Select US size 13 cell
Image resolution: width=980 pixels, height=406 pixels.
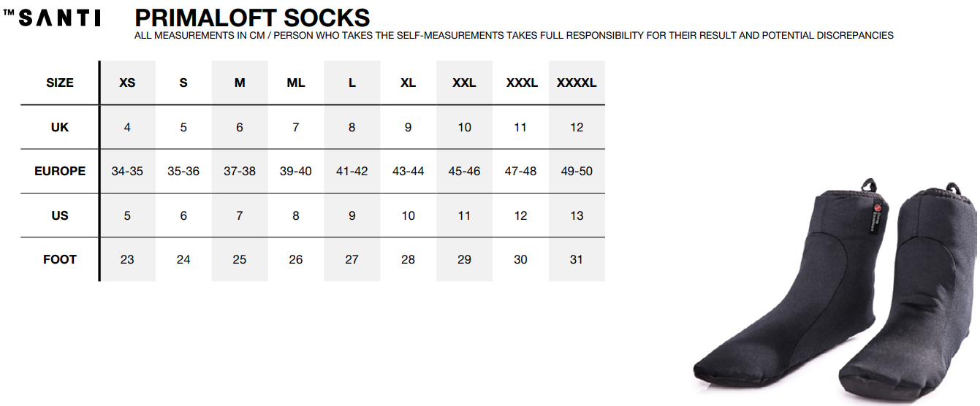point(577,215)
